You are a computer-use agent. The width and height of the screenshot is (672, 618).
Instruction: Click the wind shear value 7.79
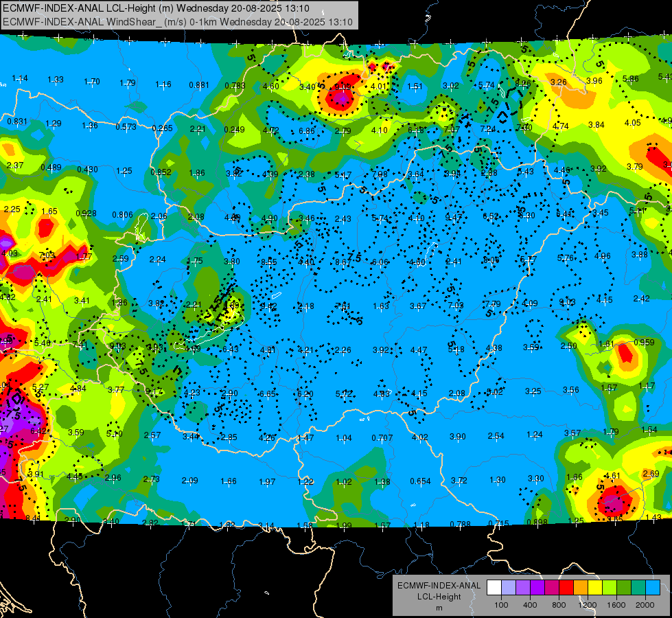492,304
